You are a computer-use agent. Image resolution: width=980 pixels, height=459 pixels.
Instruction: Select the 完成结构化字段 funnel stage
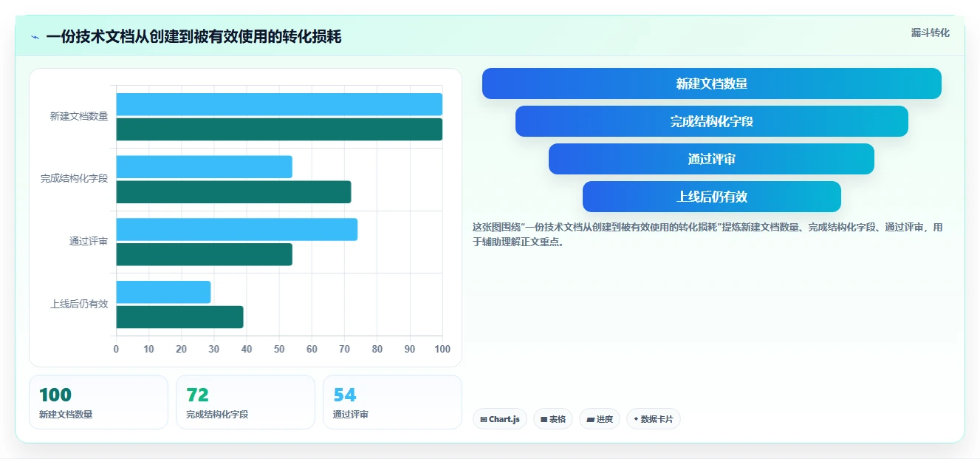711,121
